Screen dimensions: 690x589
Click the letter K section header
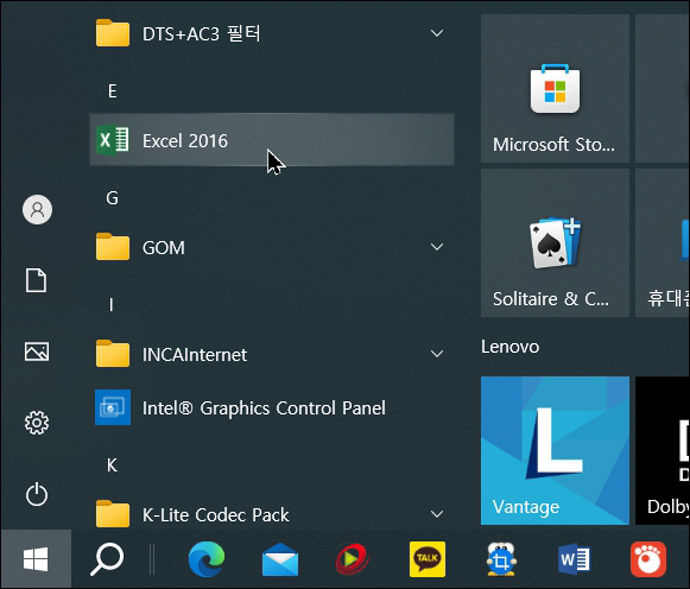coord(112,465)
